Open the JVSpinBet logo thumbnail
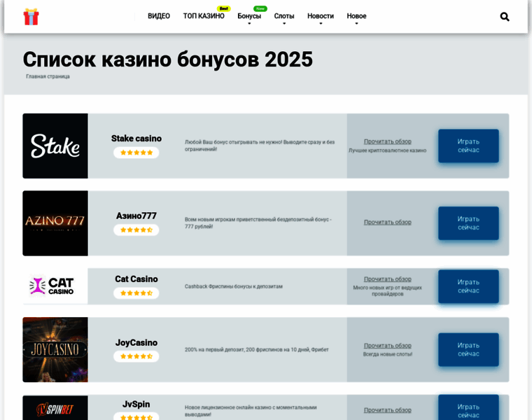The image size is (532, 420). point(55,408)
